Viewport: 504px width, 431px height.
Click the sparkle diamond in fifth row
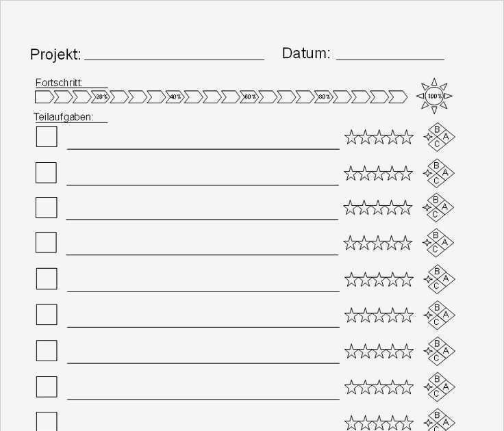coord(428,279)
